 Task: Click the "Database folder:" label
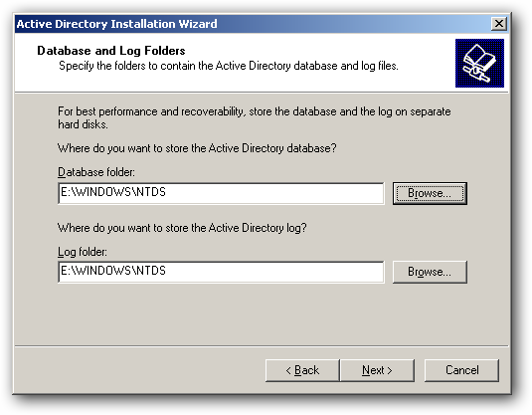[96, 172]
